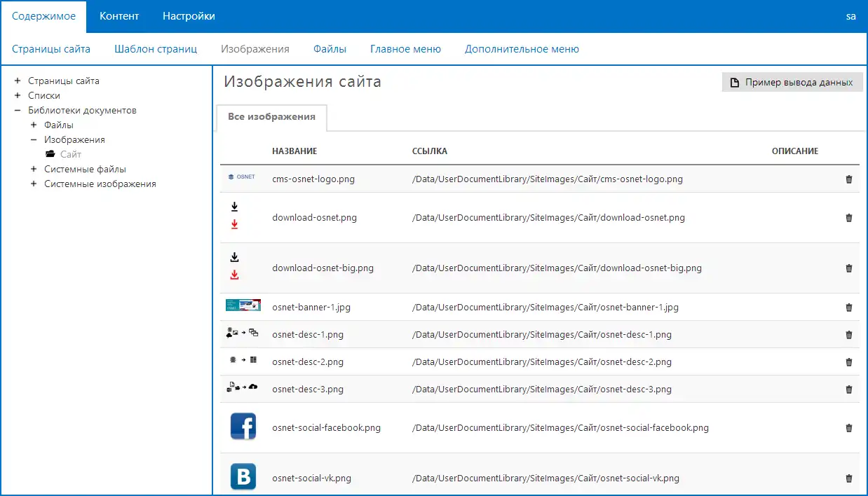Open the Facebook logo thumbnail
Viewport: 868px width, 496px height.
click(x=243, y=426)
